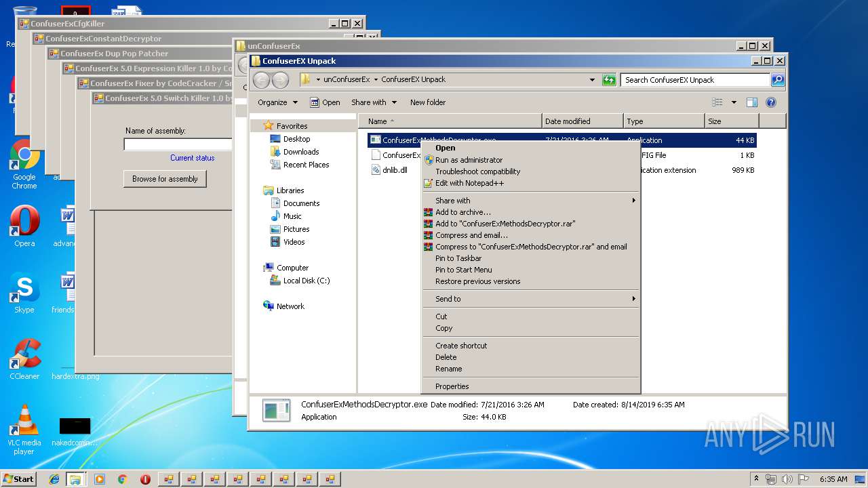The height and width of the screenshot is (488, 868).
Task: Open Internet Explorer taskbar icon
Action: [x=54, y=479]
